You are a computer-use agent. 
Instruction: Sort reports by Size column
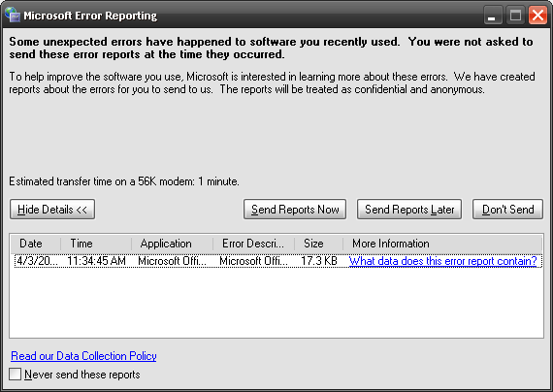click(x=319, y=244)
